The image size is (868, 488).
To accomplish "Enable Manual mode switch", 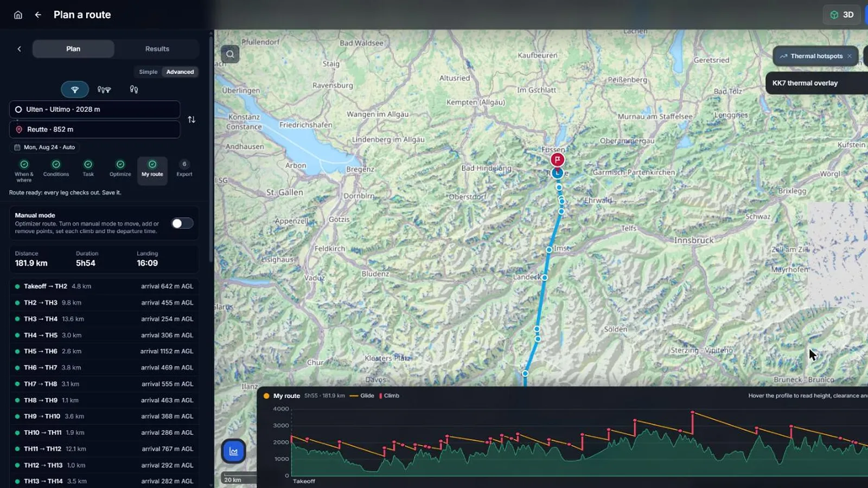I will pos(182,223).
